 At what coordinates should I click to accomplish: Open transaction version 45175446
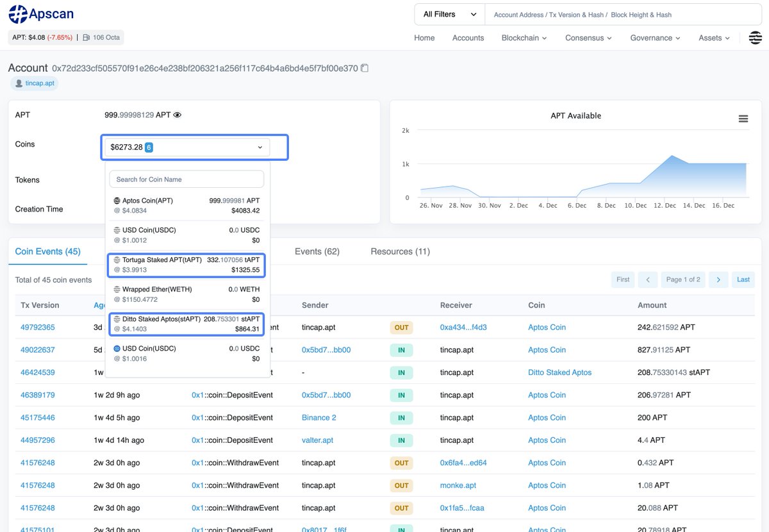click(x=38, y=417)
